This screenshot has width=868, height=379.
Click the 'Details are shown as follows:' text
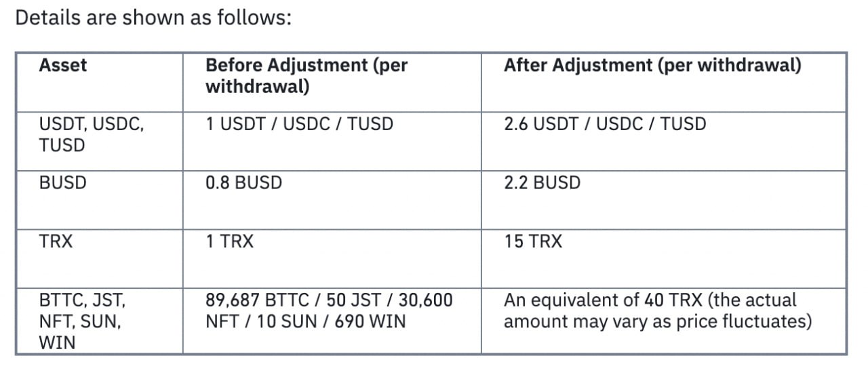click(x=153, y=18)
